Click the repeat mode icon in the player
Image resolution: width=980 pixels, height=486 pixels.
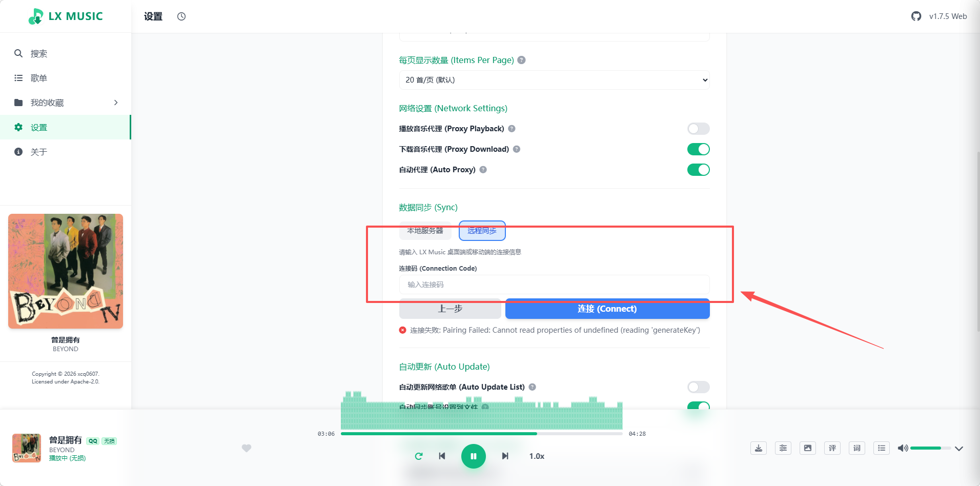coord(419,456)
